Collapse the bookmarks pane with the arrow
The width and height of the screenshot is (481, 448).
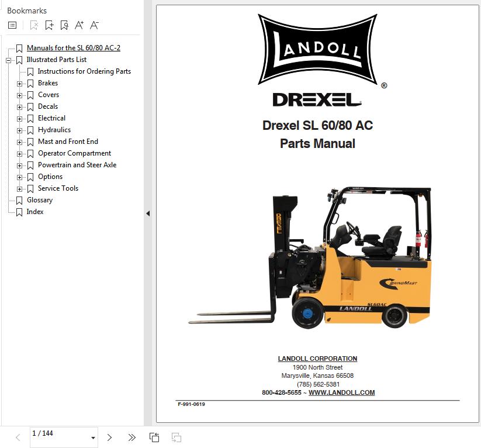(x=148, y=213)
